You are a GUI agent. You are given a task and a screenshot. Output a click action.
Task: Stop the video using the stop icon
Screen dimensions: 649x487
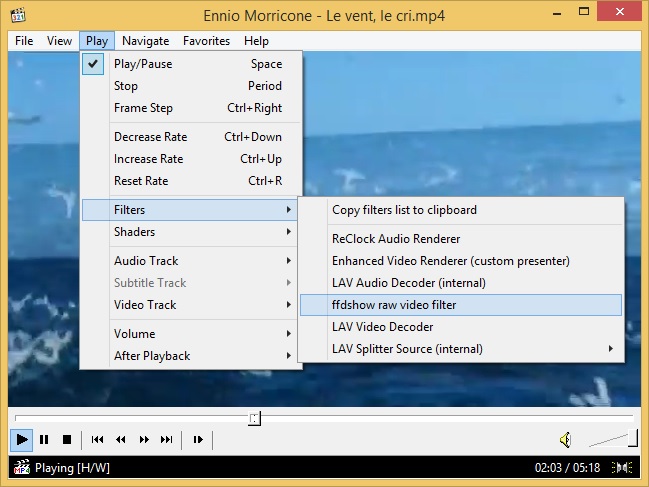[67, 439]
